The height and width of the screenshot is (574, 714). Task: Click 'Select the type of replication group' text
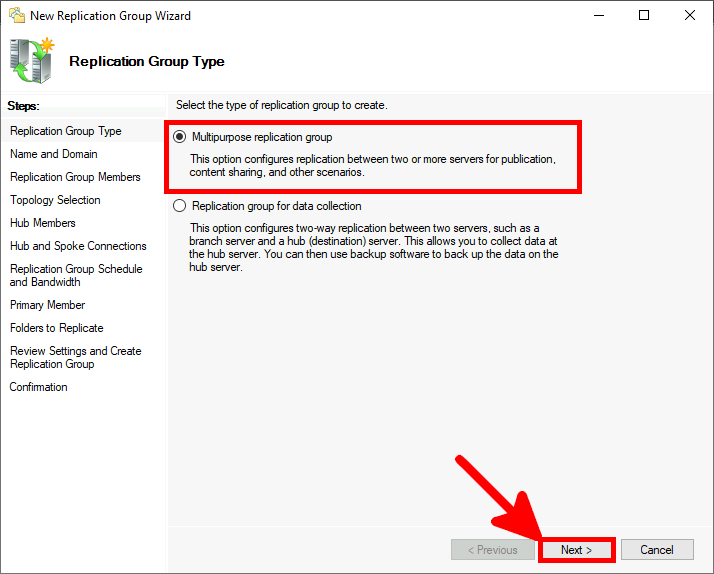(x=281, y=105)
